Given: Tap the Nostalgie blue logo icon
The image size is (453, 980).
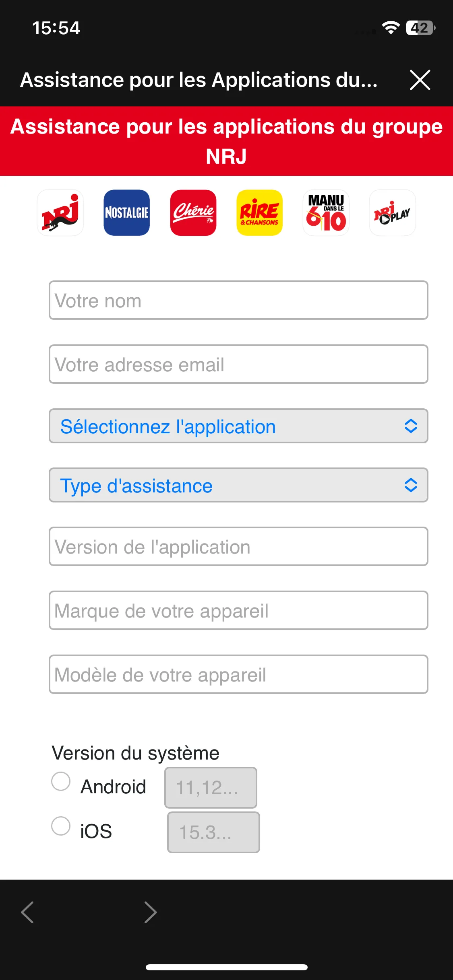Looking at the screenshot, I should tap(127, 213).
